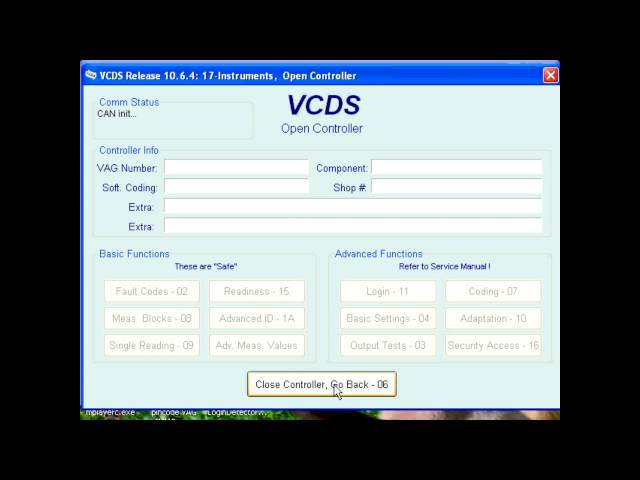Viewport: 640px width, 480px height.
Task: Open Readiness - 15 function
Action: [x=257, y=291]
